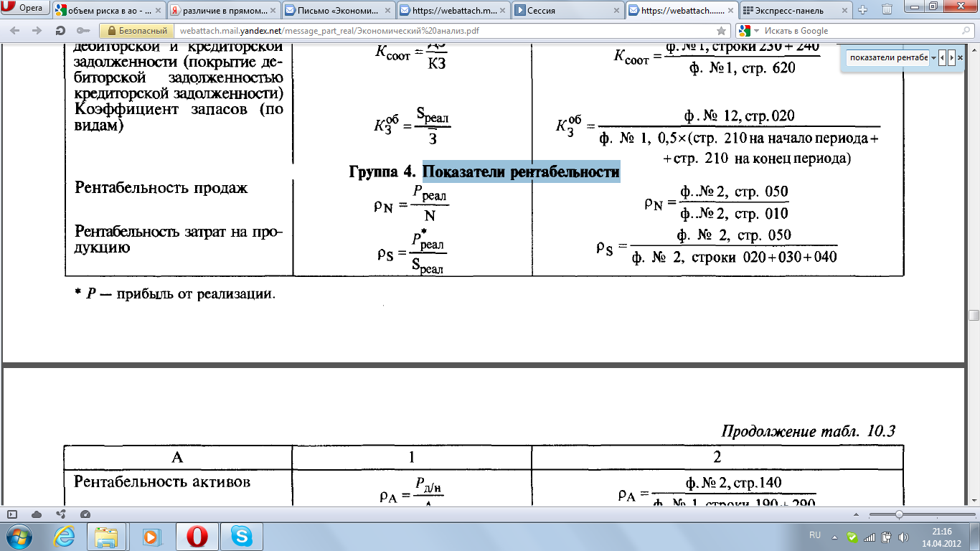980x551 pixels.
Task: Open the Opera main menu button
Action: point(26,8)
